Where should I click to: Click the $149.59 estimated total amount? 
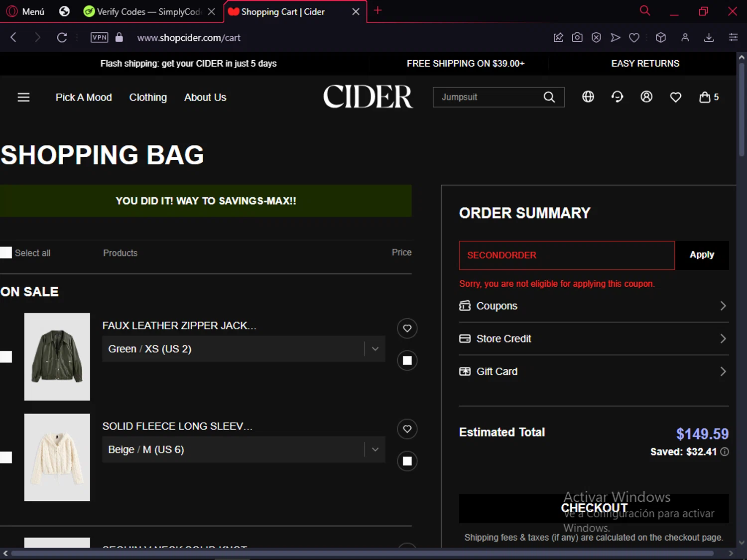[702, 434]
